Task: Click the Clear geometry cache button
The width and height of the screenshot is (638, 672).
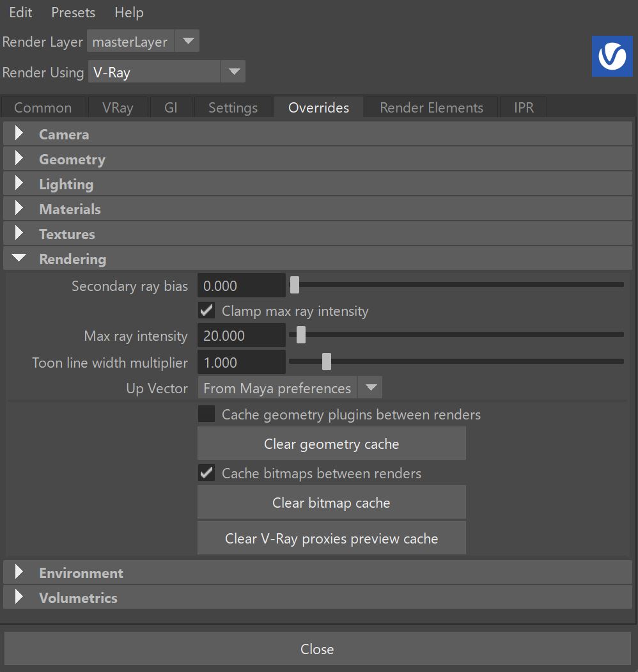Action: [332, 444]
